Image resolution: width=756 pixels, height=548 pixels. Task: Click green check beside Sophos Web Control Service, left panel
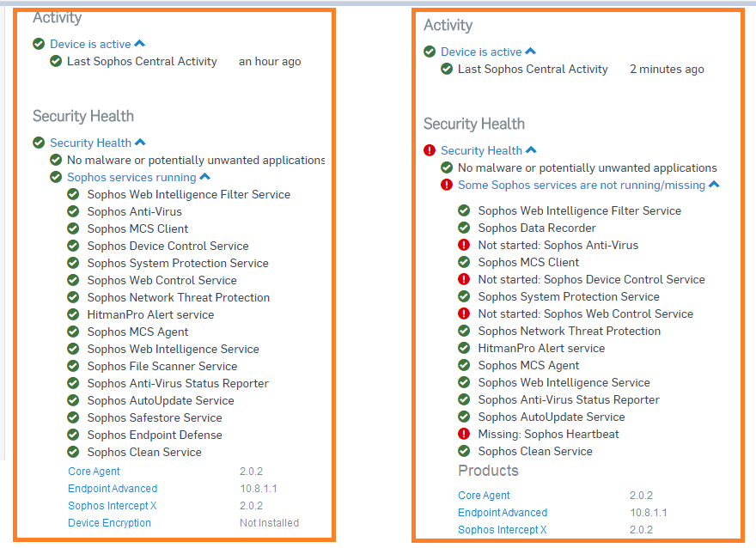73,281
